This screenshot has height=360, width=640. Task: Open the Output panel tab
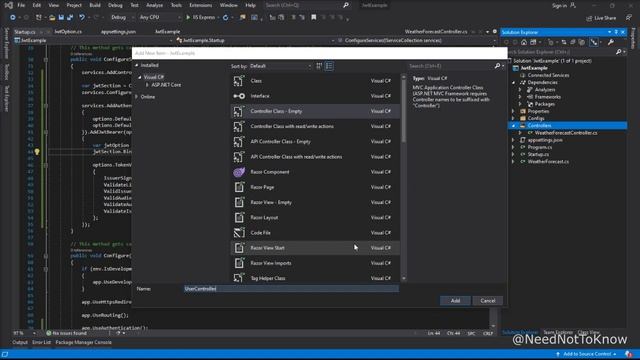pos(20,342)
